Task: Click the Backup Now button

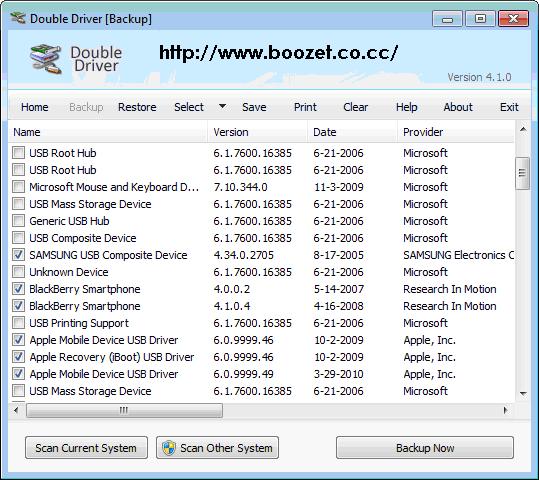Action: (425, 448)
